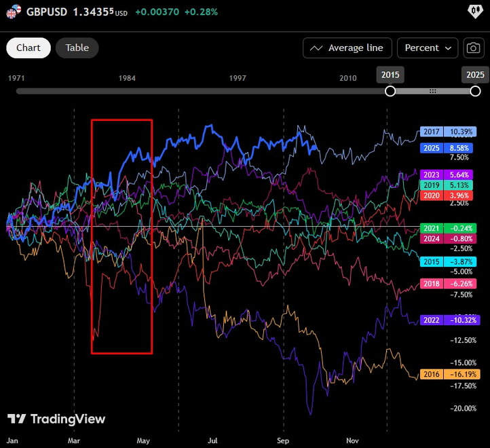Click the 2015 start slider handle
Viewport: 490px width, 448px height.
390,91
